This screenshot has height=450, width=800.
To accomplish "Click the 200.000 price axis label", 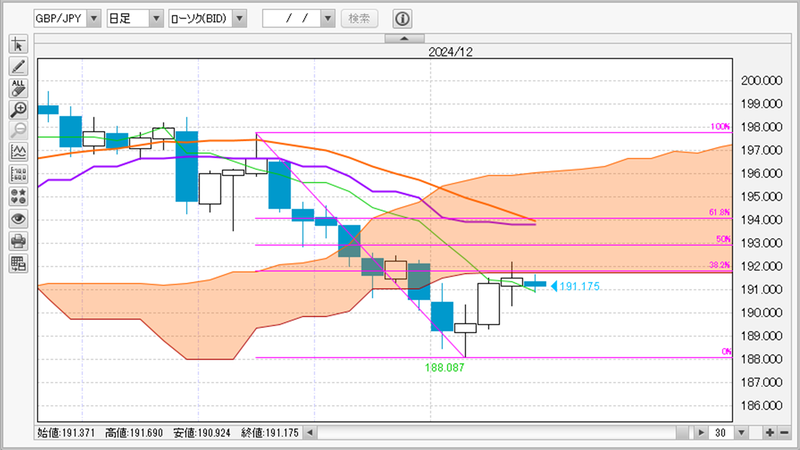I will point(761,81).
